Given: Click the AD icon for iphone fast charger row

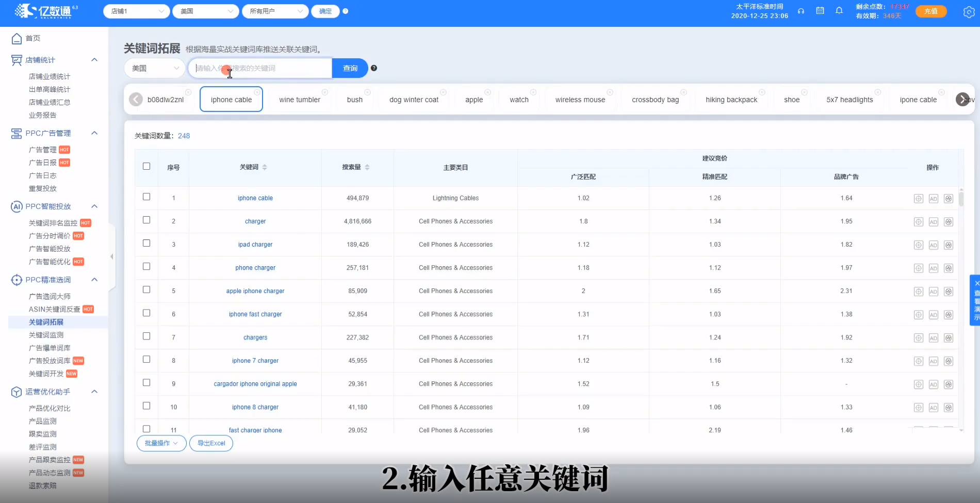Looking at the screenshot, I should coord(934,315).
